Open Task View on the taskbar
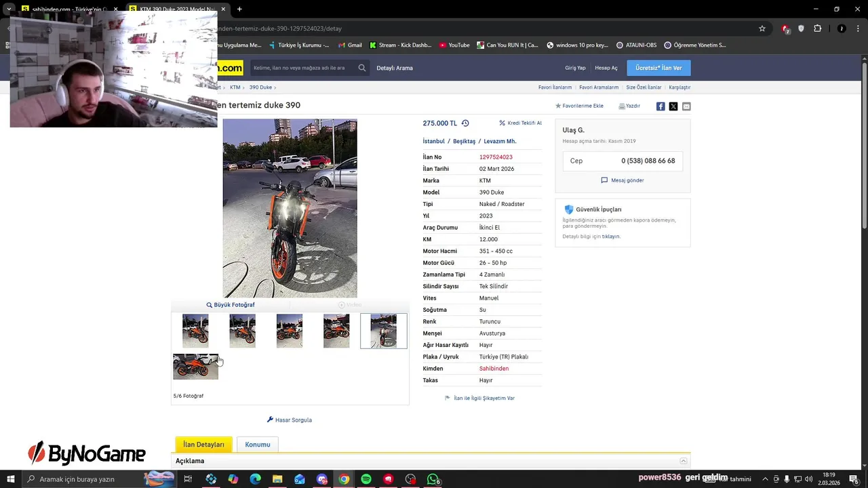The width and height of the screenshot is (868, 488). click(x=188, y=479)
